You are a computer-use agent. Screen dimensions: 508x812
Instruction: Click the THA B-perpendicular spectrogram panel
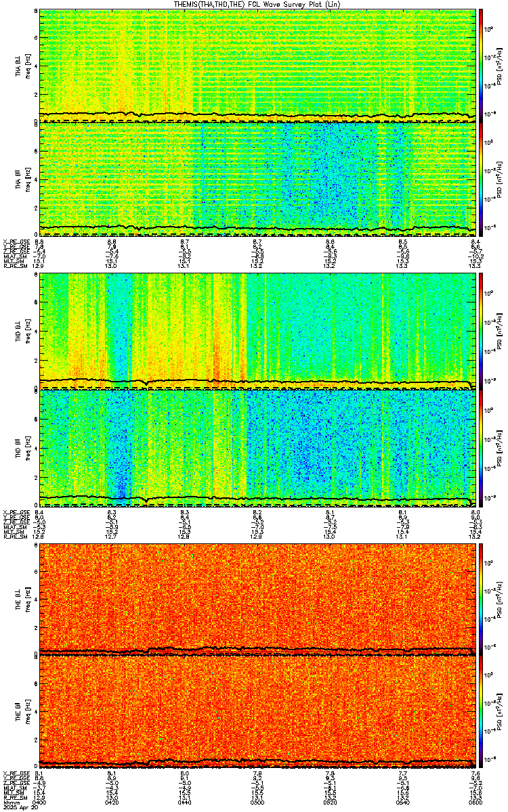click(257, 64)
